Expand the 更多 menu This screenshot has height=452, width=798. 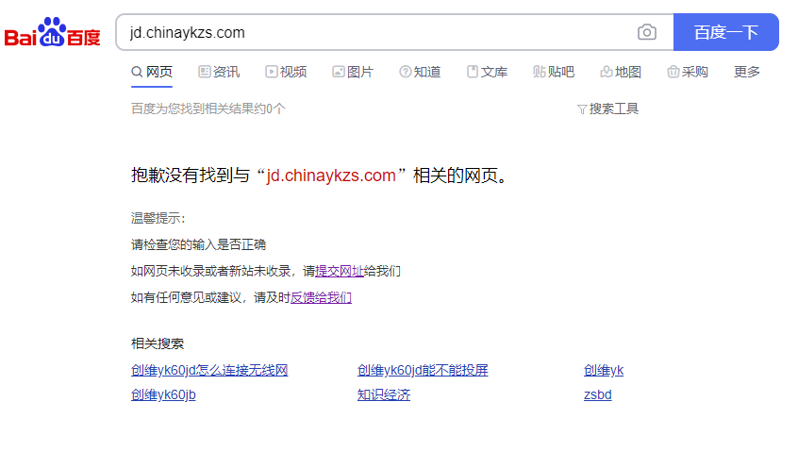tap(747, 72)
